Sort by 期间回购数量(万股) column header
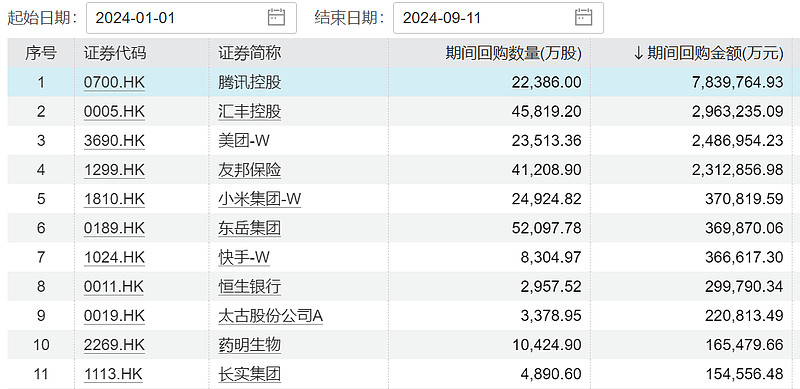800x389 pixels. 513,53
